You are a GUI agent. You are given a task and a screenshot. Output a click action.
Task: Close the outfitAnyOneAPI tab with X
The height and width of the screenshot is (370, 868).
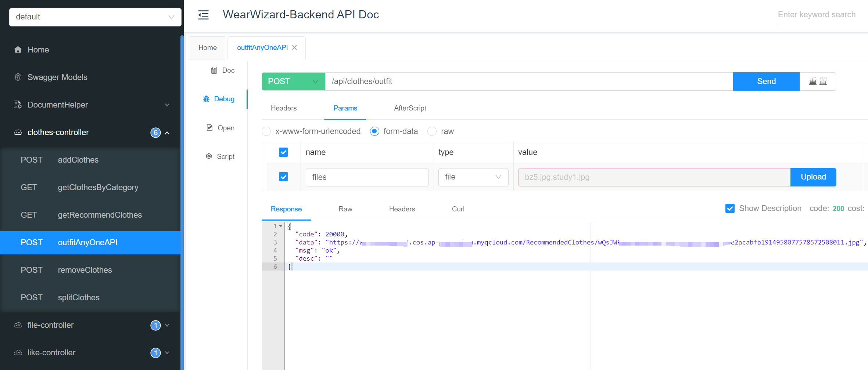[x=294, y=48]
